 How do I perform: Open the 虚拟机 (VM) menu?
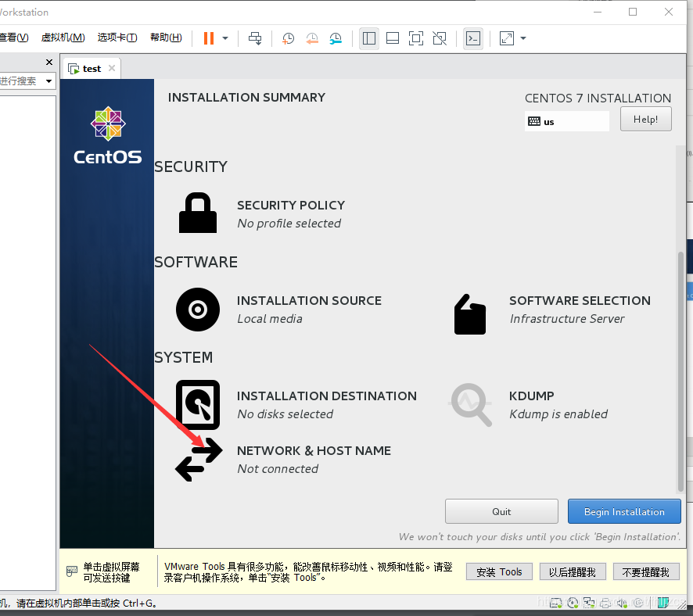tap(63, 38)
